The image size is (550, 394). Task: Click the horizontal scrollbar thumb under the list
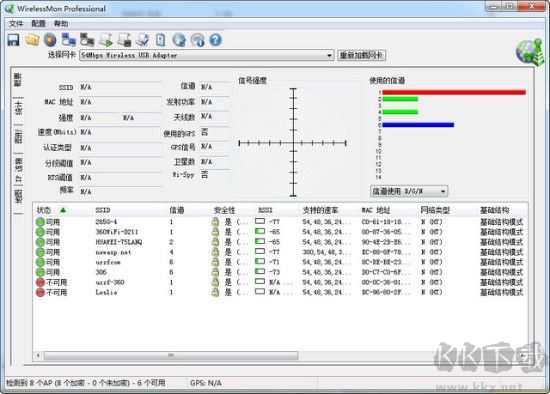pyautogui.click(x=171, y=356)
